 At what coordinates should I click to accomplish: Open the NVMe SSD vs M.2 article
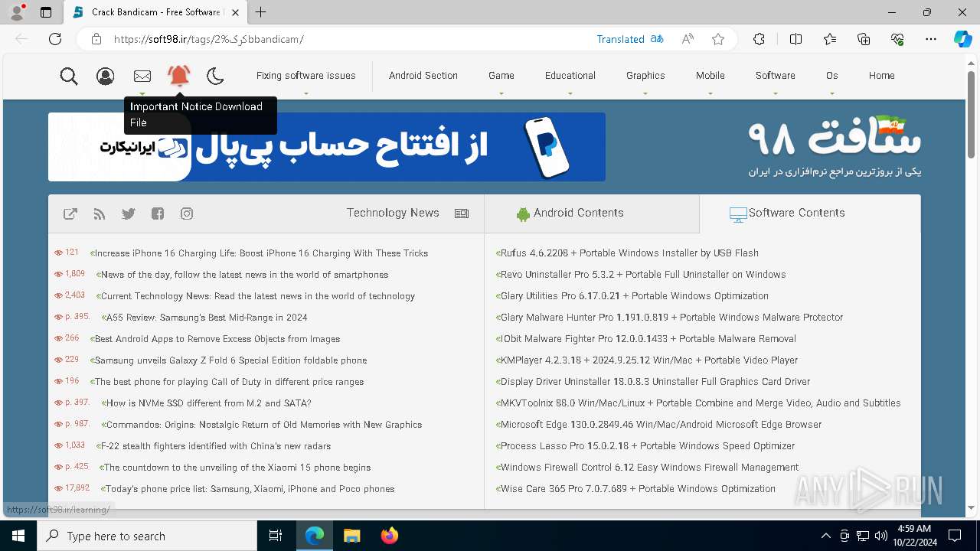point(208,403)
